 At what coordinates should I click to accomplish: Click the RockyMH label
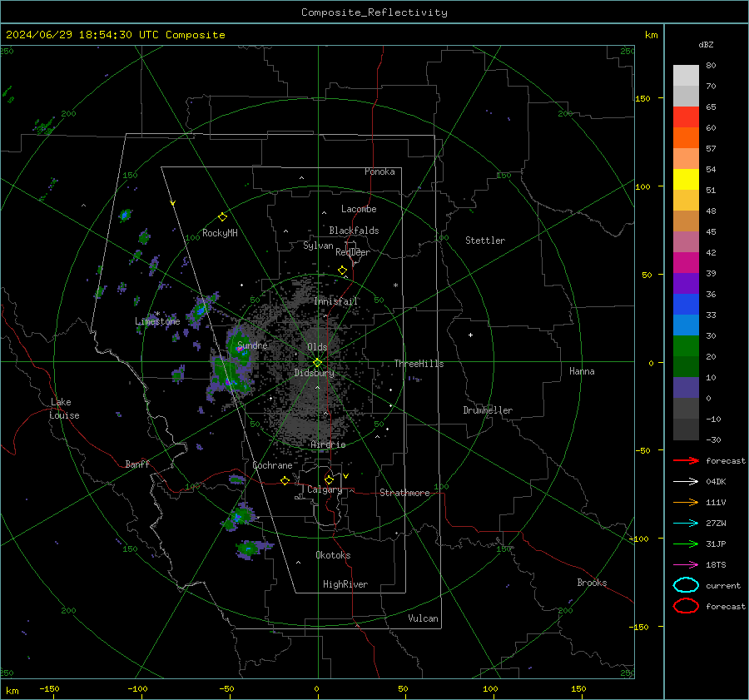tap(220, 233)
